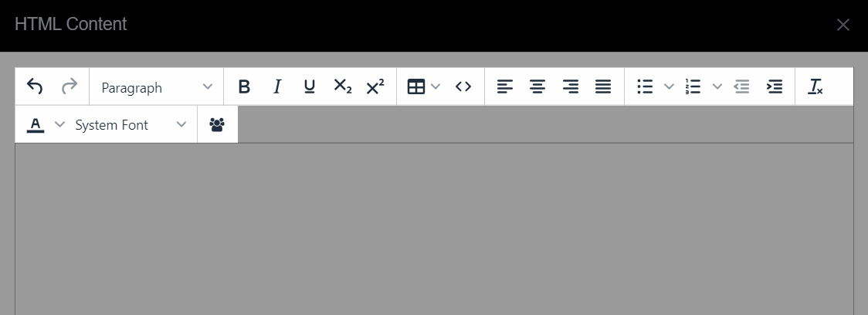Insert a table with the table icon
This screenshot has height=315, width=868.
click(x=415, y=87)
